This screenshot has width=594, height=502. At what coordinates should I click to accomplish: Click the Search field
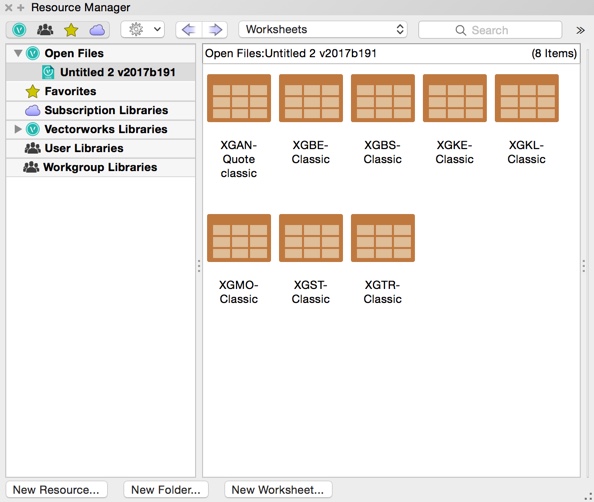pyautogui.click(x=490, y=30)
